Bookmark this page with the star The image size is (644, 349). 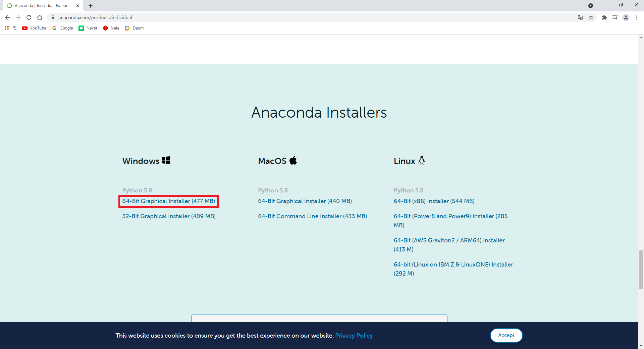point(591,17)
